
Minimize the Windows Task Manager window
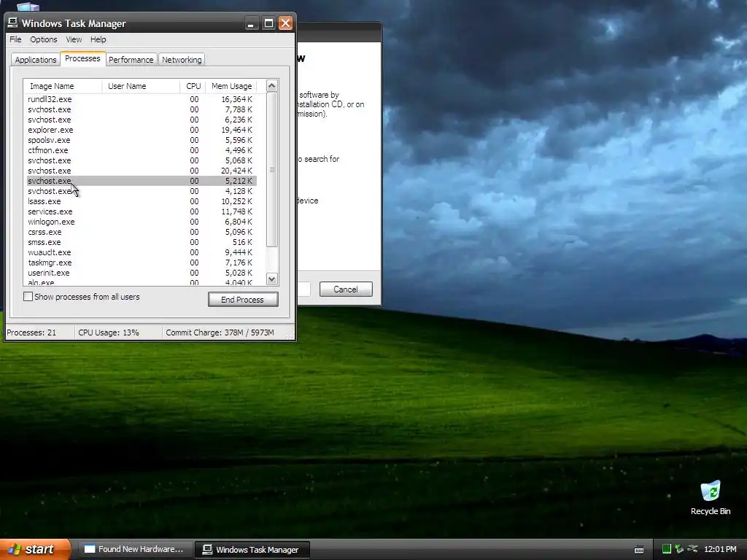[251, 23]
